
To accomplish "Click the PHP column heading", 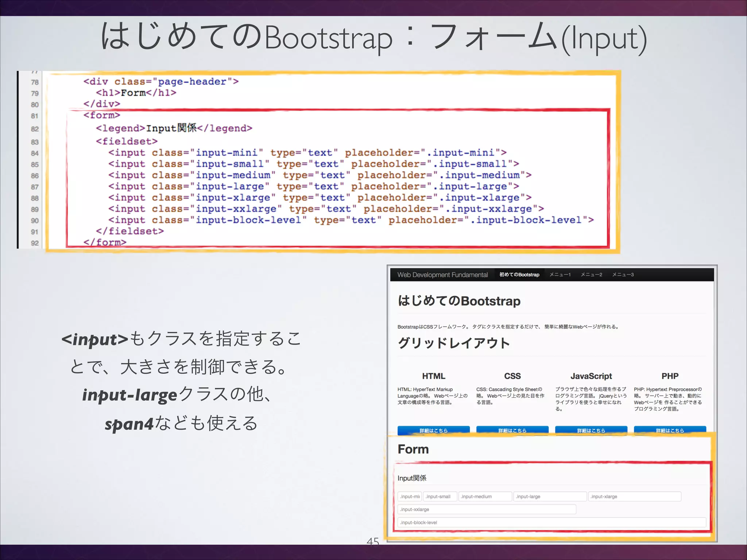I will click(x=670, y=376).
